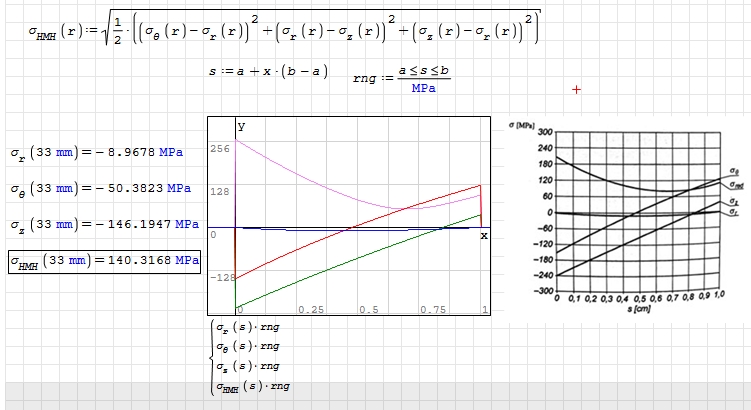Click the 0.5 tick label on plot axis
The width and height of the screenshot is (751, 410).
(x=367, y=309)
